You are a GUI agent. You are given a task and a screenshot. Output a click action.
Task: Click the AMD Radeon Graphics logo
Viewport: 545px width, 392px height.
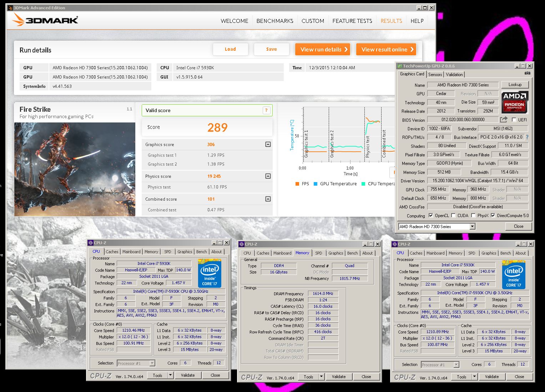click(x=515, y=102)
